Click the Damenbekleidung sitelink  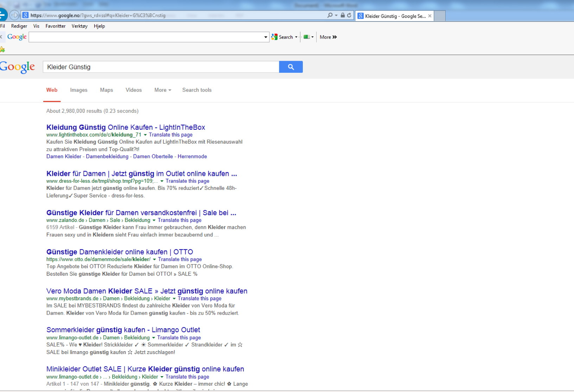[107, 156]
